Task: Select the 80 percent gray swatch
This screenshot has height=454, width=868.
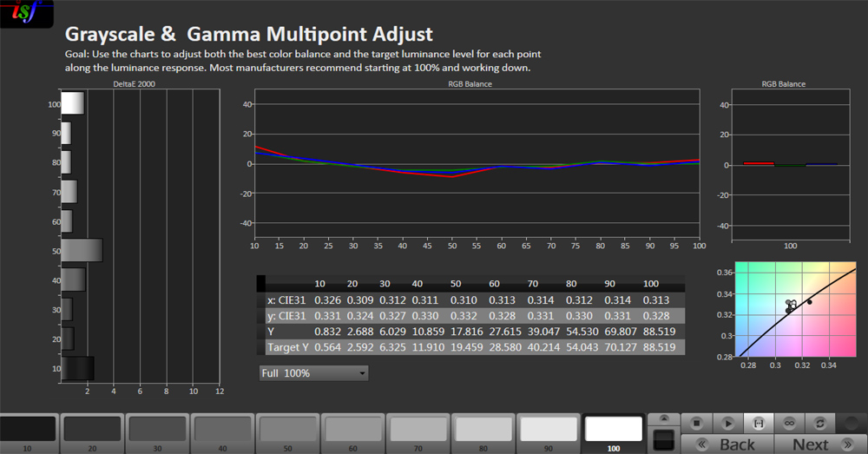Action: coord(483,429)
